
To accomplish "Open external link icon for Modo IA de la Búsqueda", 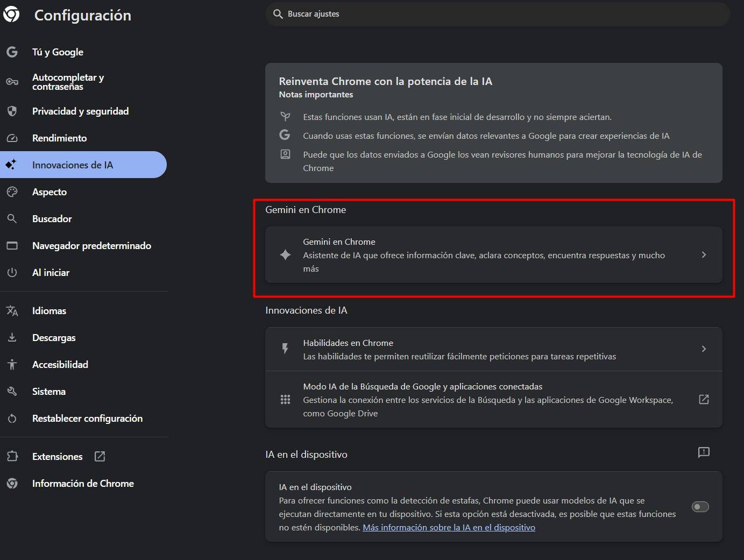I will (704, 399).
